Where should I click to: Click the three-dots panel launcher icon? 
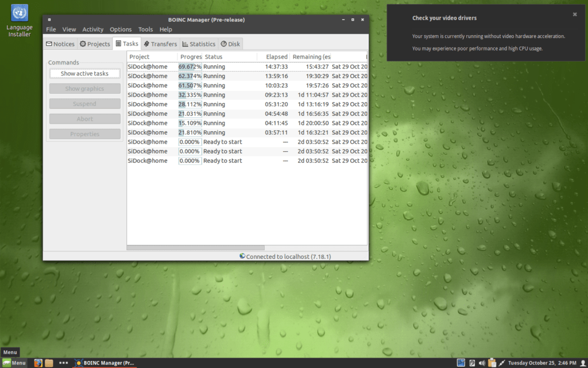pyautogui.click(x=63, y=363)
